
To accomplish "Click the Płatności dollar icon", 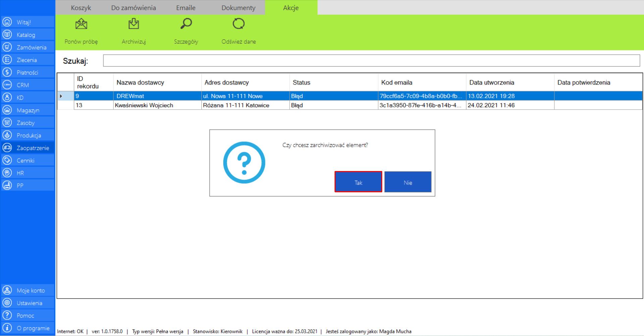I will point(7,72).
